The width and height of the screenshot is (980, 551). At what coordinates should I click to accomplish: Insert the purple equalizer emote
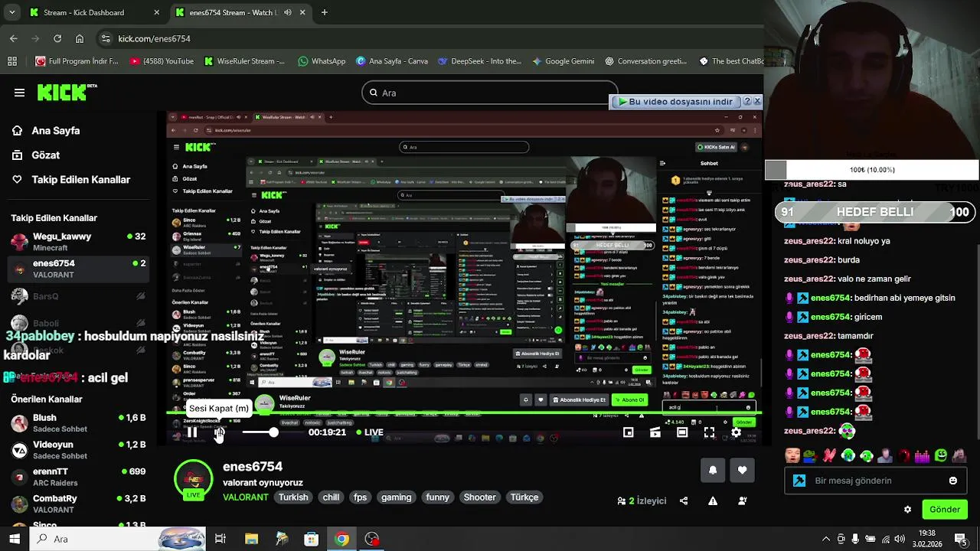922,456
